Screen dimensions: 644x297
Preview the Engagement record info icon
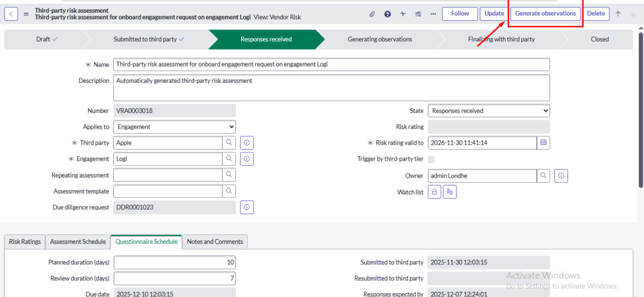(247, 159)
